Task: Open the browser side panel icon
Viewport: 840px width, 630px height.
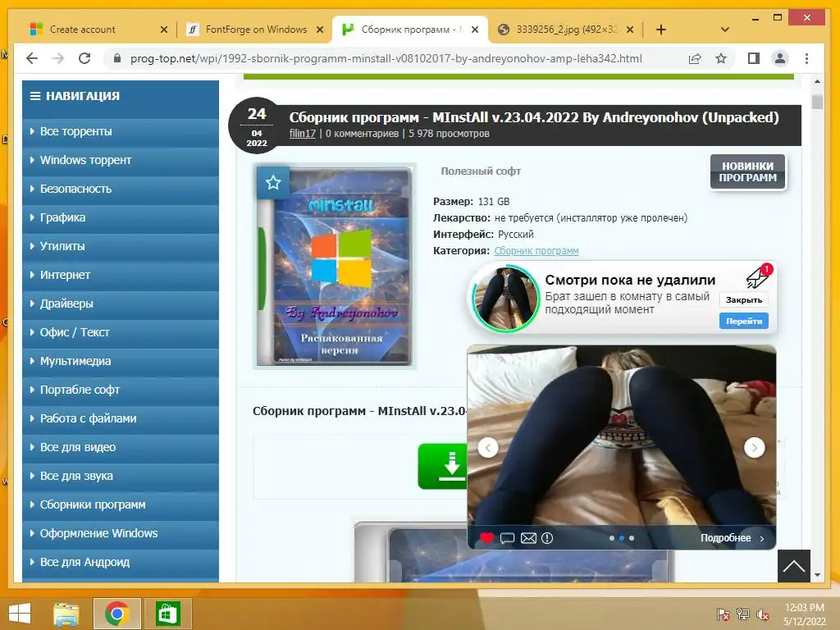Action: 754,58
